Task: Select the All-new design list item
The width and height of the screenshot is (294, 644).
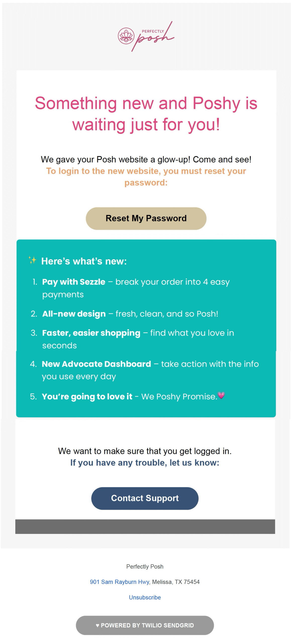Action: click(124, 314)
